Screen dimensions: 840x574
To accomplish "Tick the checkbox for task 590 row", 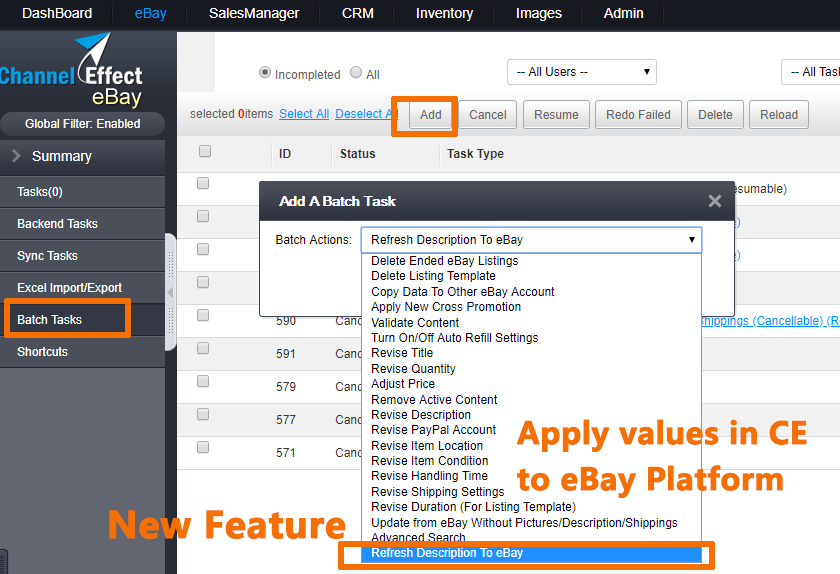I will click(203, 315).
